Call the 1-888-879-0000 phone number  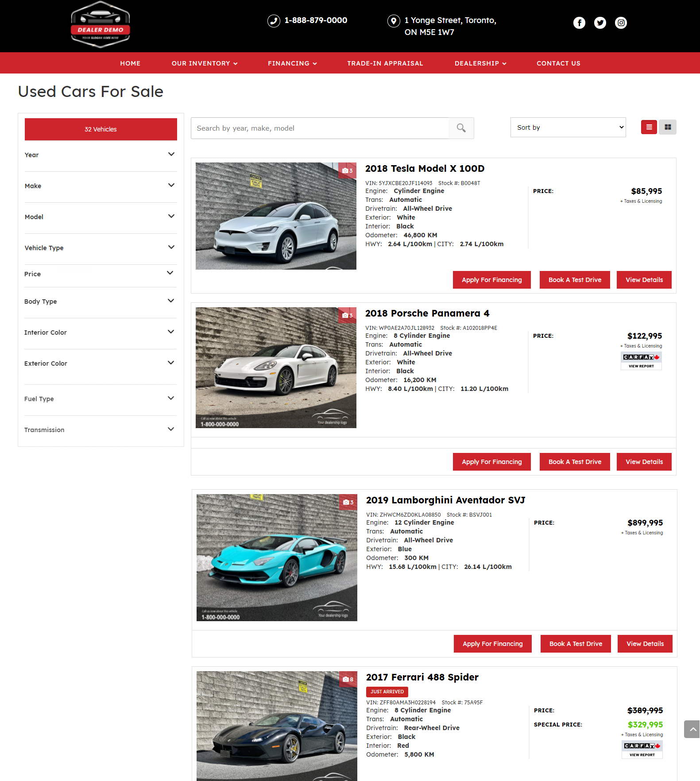[x=316, y=20]
